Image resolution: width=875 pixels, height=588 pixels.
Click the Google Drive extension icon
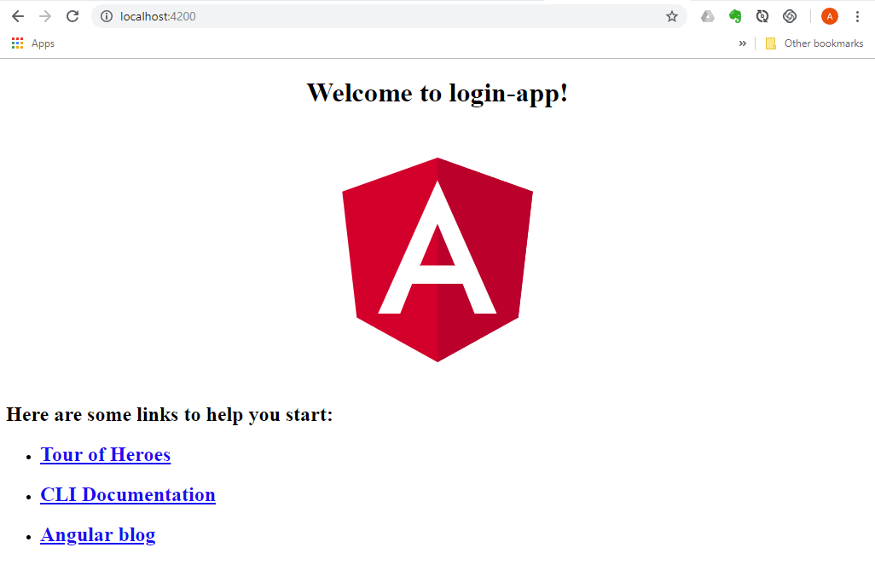click(x=707, y=15)
